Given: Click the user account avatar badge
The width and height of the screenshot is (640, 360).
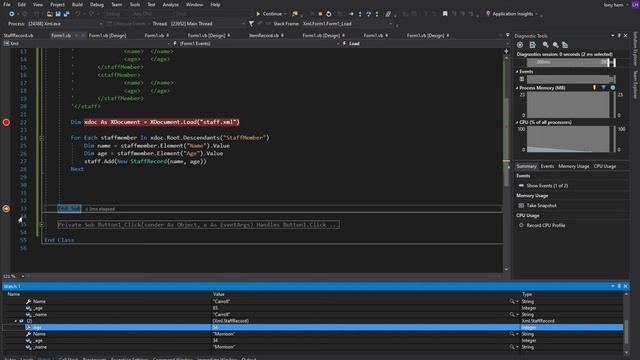Looking at the screenshot, I should (x=635, y=5).
